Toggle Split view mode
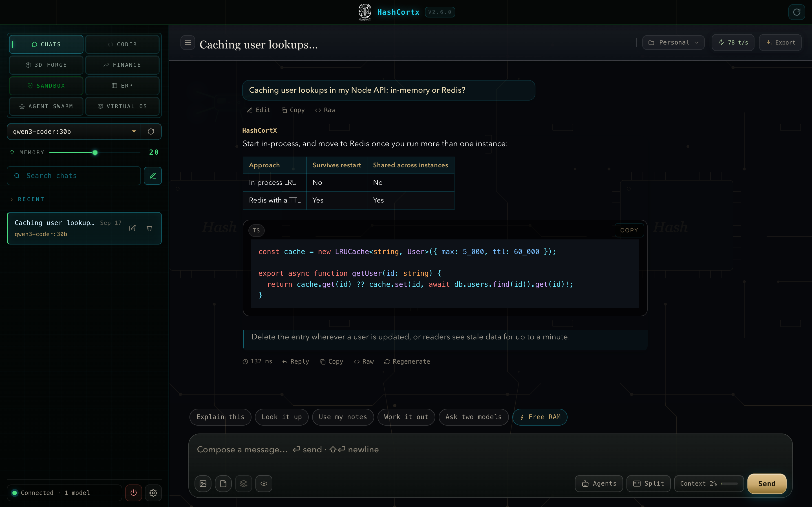 tap(648, 484)
